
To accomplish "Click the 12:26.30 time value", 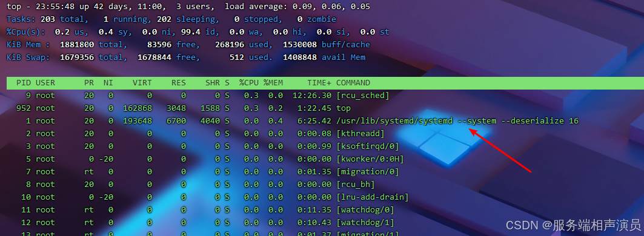I will point(312,96).
